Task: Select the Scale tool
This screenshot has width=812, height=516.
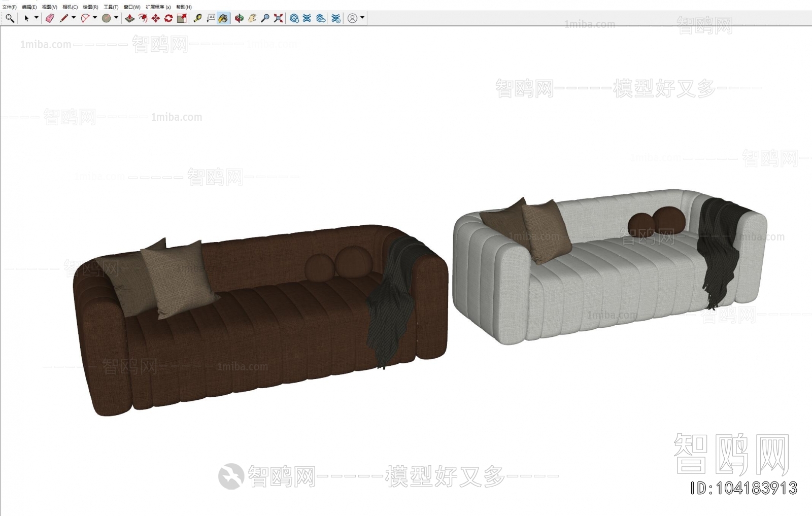Action: (x=182, y=18)
